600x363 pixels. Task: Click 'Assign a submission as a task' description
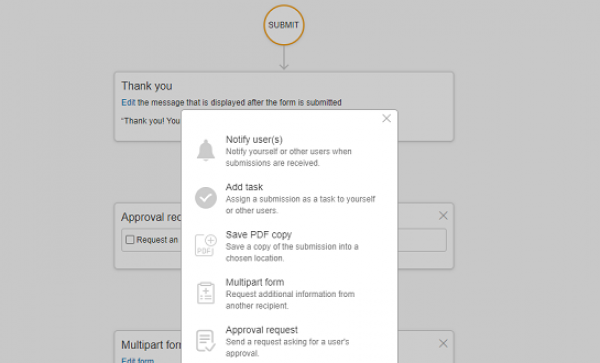click(x=300, y=205)
